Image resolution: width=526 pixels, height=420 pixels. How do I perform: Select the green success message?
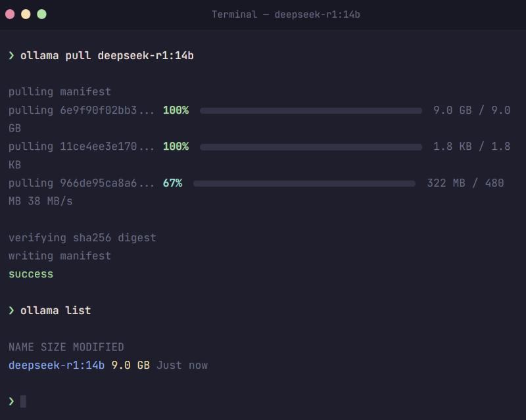[x=30, y=274]
